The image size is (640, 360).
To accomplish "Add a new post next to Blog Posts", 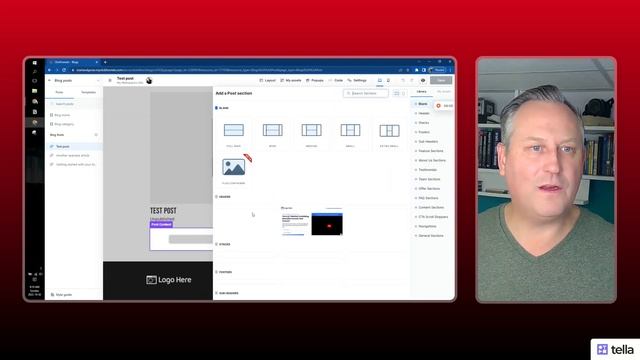I will tap(96, 135).
